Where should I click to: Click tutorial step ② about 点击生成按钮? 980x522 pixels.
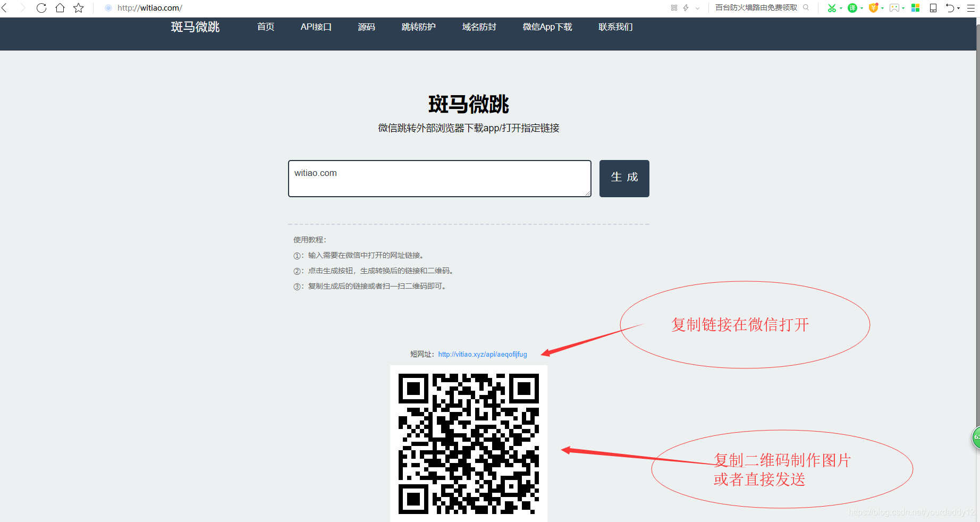(374, 271)
